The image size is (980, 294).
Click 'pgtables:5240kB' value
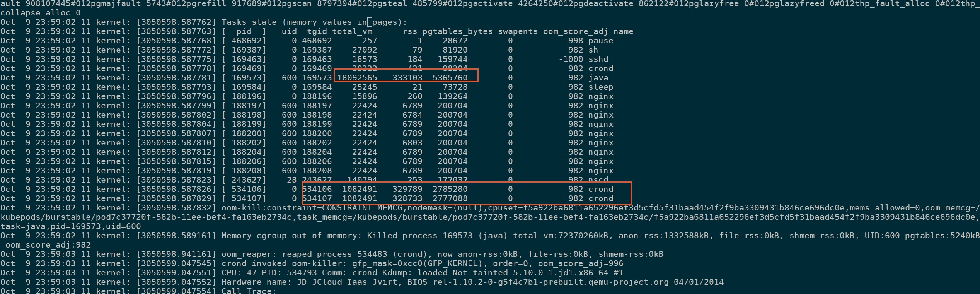942,236
